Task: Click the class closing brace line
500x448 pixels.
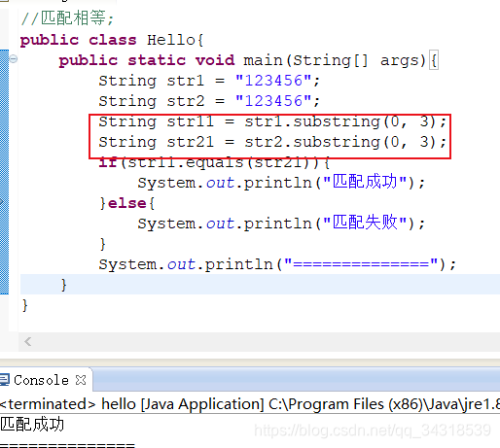Action: [x=25, y=305]
